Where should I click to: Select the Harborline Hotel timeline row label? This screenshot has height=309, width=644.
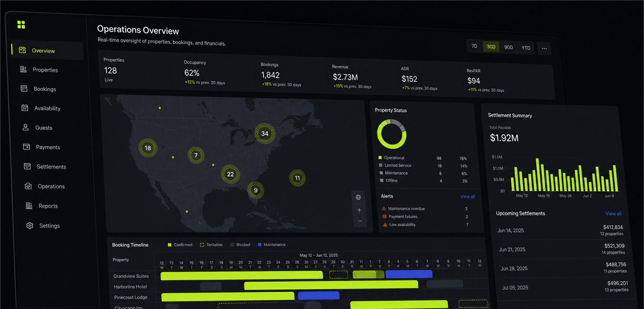coord(130,287)
